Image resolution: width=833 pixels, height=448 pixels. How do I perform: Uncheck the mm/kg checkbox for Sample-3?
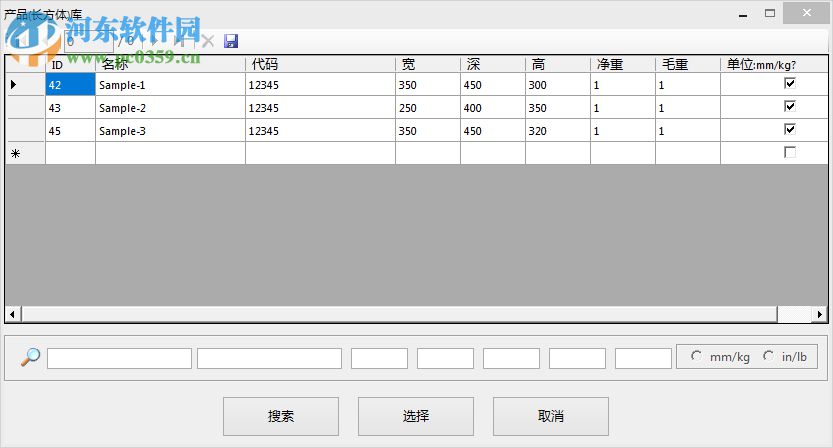point(789,129)
